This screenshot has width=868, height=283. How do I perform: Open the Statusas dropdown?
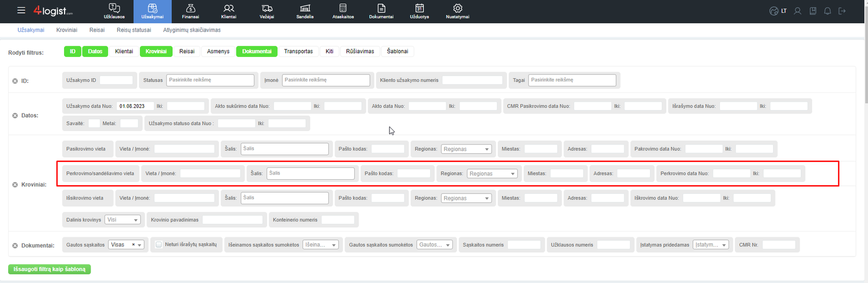click(210, 80)
